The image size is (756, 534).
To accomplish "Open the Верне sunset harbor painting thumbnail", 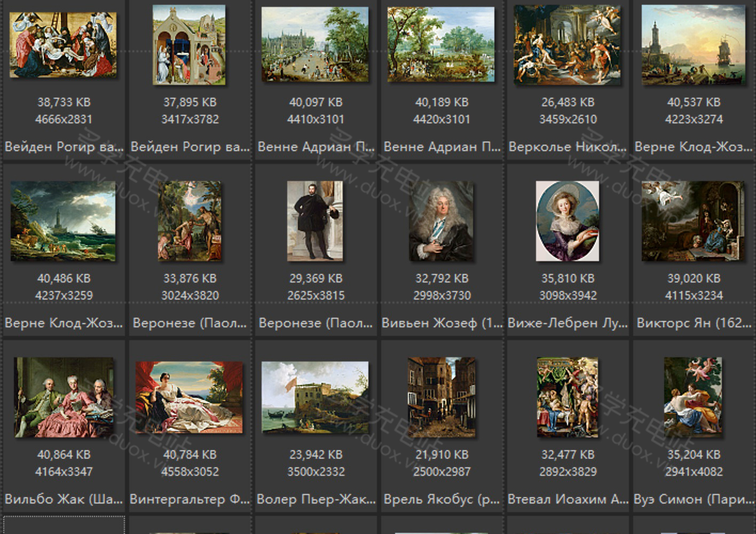I will pyautogui.click(x=693, y=45).
